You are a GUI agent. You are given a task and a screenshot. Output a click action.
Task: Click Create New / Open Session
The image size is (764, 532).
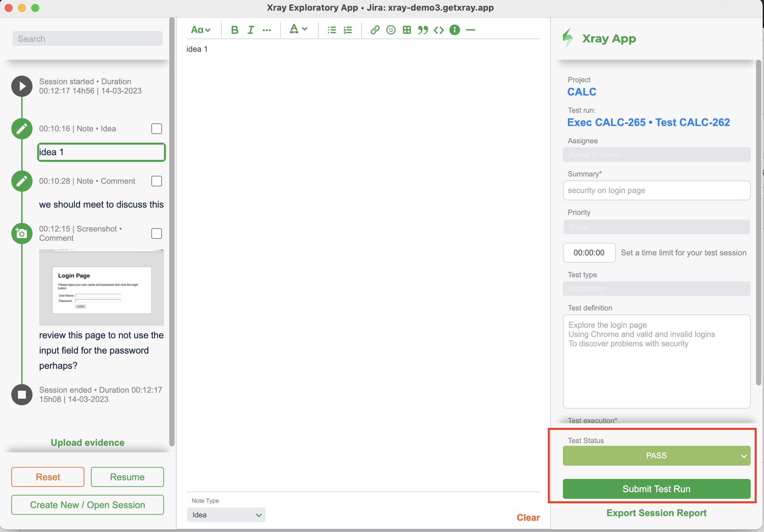(88, 505)
